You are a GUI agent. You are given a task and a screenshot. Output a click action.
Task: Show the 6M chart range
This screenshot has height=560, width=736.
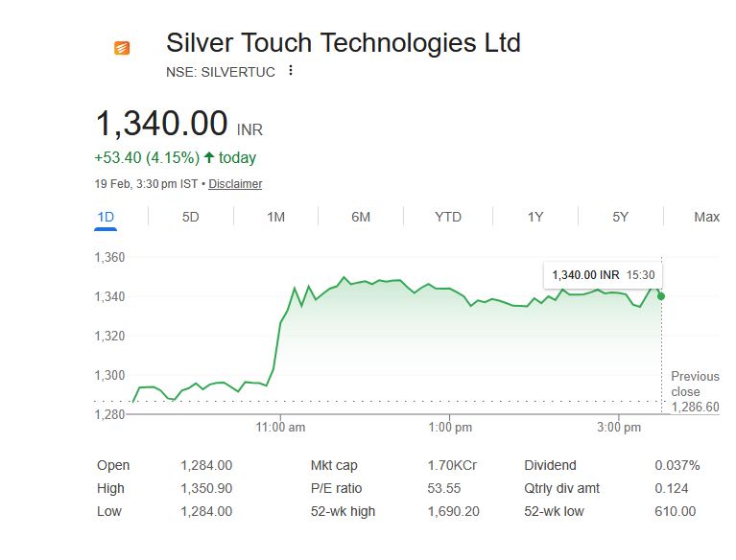click(361, 217)
